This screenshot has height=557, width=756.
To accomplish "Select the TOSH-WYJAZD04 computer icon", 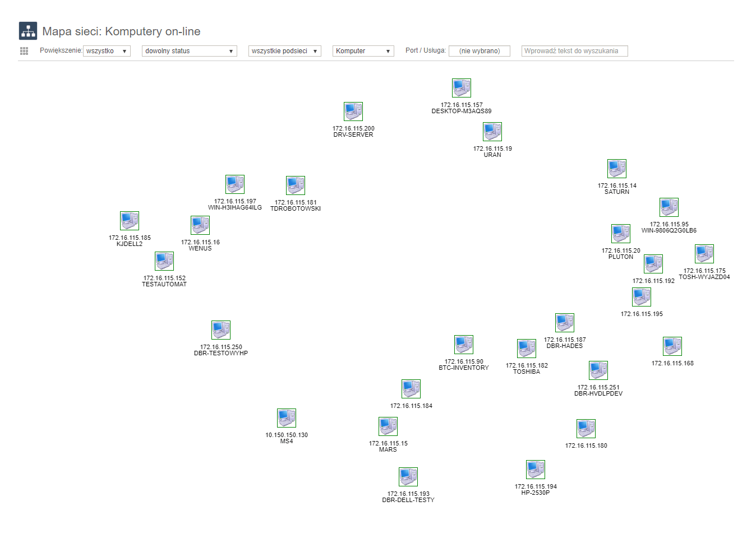I will [x=704, y=254].
